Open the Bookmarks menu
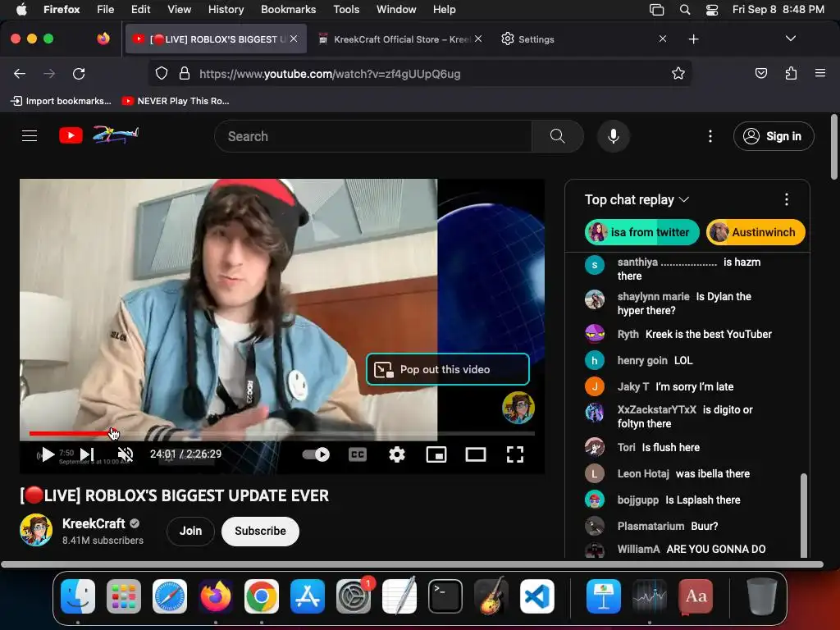 point(288,9)
